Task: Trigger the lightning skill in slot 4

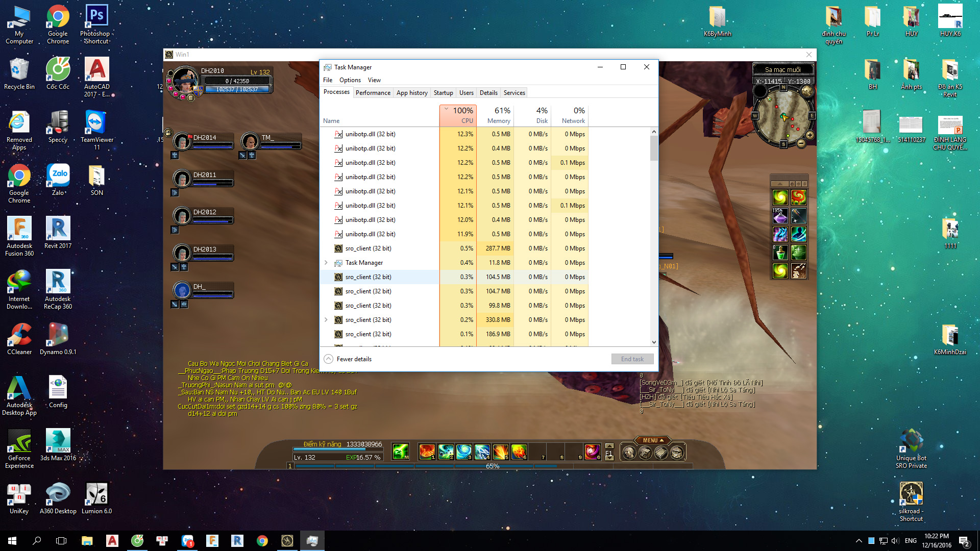Action: [x=482, y=452]
